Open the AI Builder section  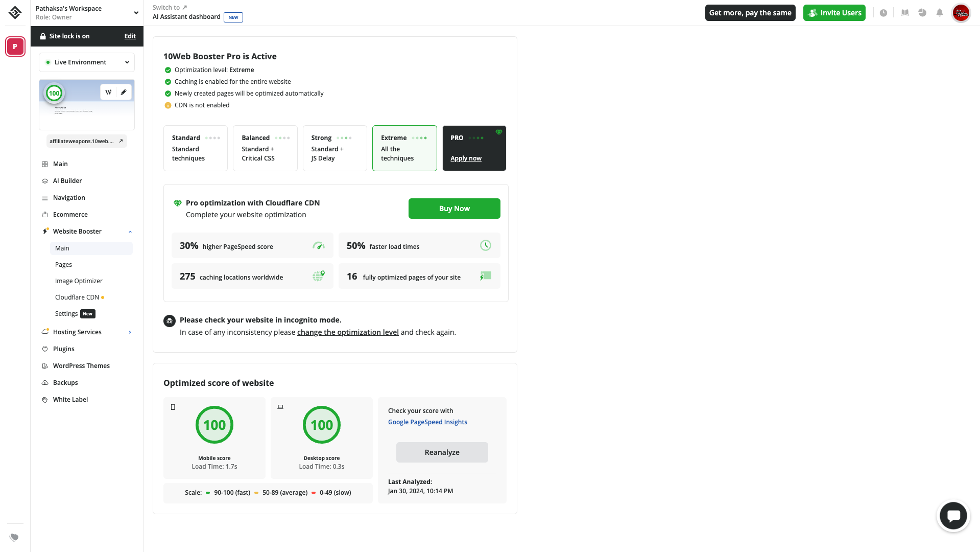coord(67,180)
